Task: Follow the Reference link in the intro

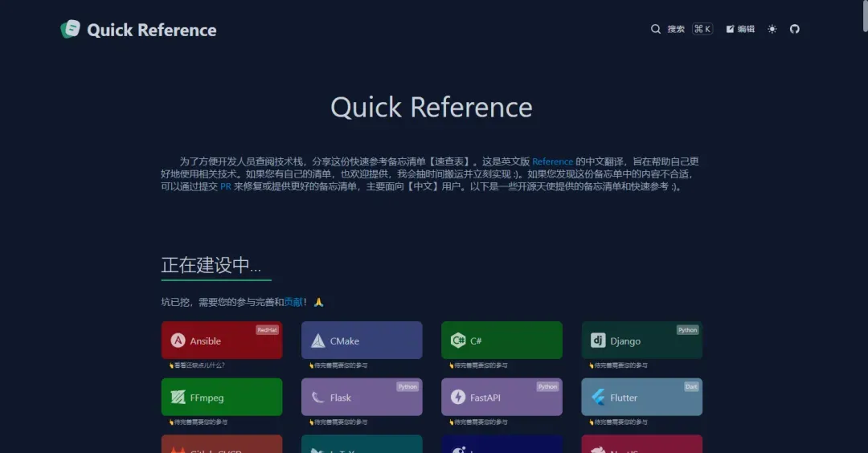Action: (552, 161)
